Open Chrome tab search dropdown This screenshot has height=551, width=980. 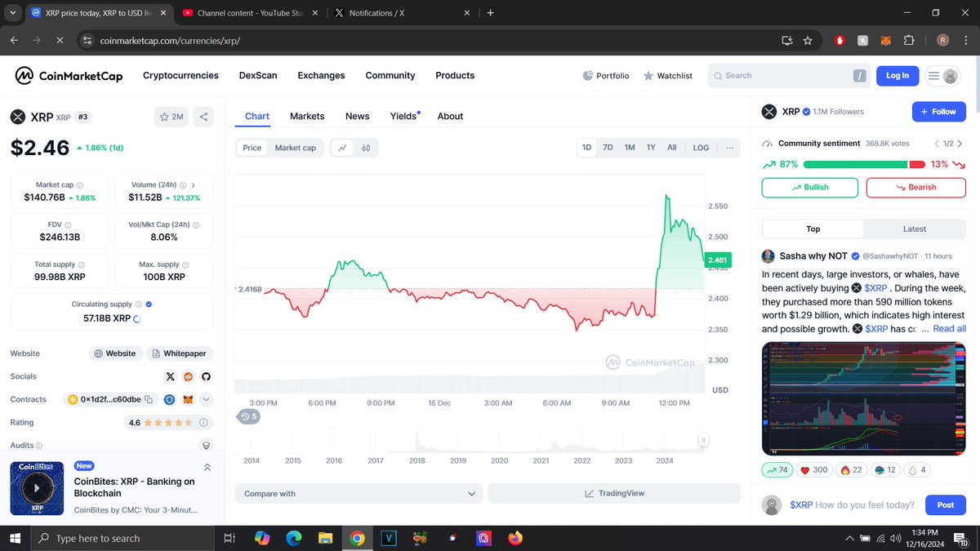[x=12, y=13]
